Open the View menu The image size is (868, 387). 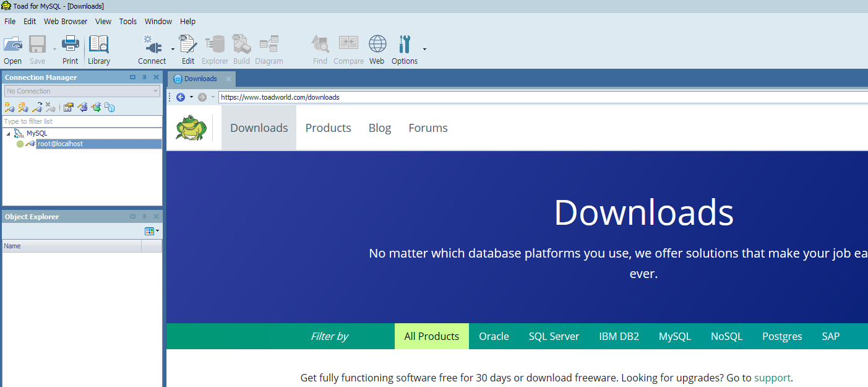(103, 21)
